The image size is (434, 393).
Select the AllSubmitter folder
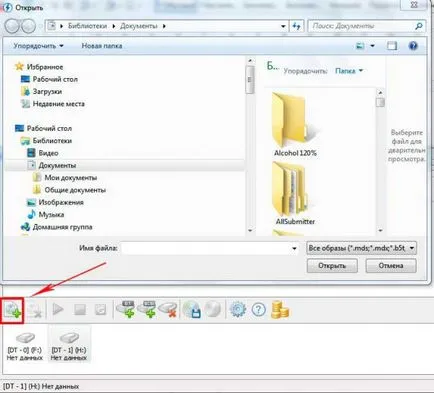pos(295,193)
